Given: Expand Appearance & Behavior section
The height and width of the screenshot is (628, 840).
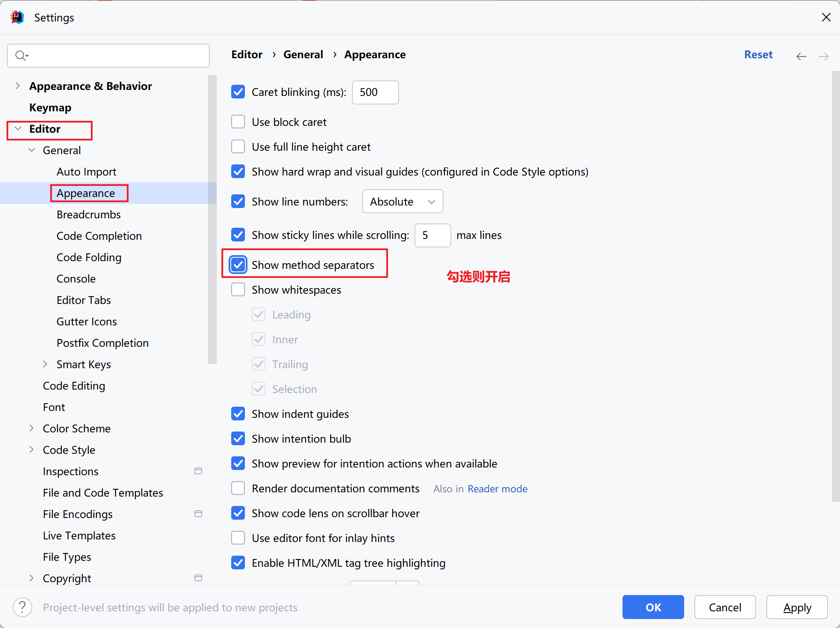Looking at the screenshot, I should click(18, 86).
